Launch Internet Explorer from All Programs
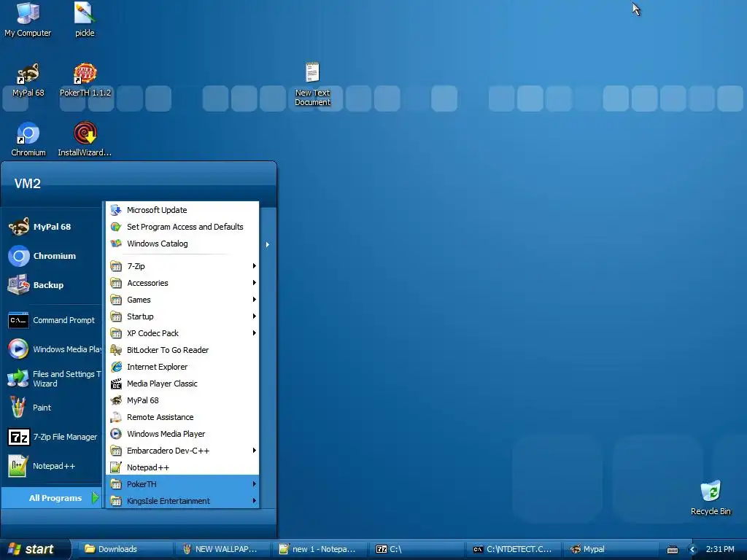 pos(182,367)
